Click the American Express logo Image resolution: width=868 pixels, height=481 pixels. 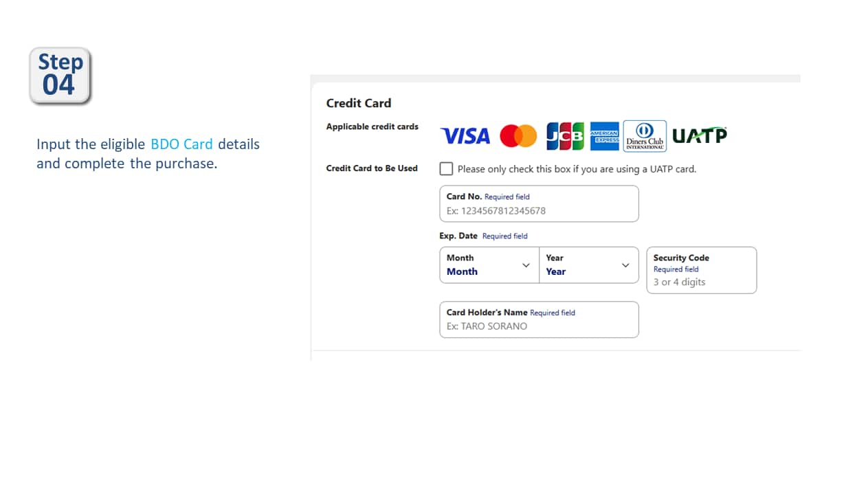tap(605, 136)
